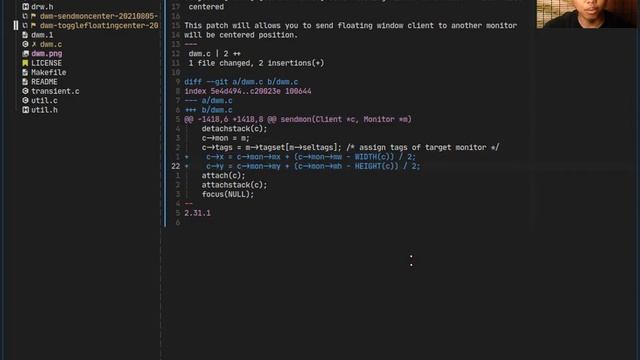640x360 pixels.
Task: Place cursor on 'diff --git a/dwm.c b/dwm.c'
Action: coord(241,82)
